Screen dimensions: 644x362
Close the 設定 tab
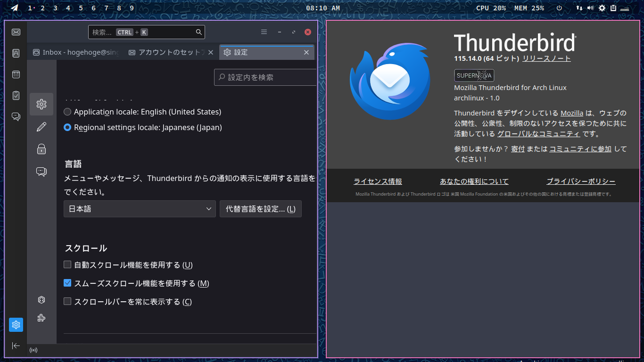306,52
